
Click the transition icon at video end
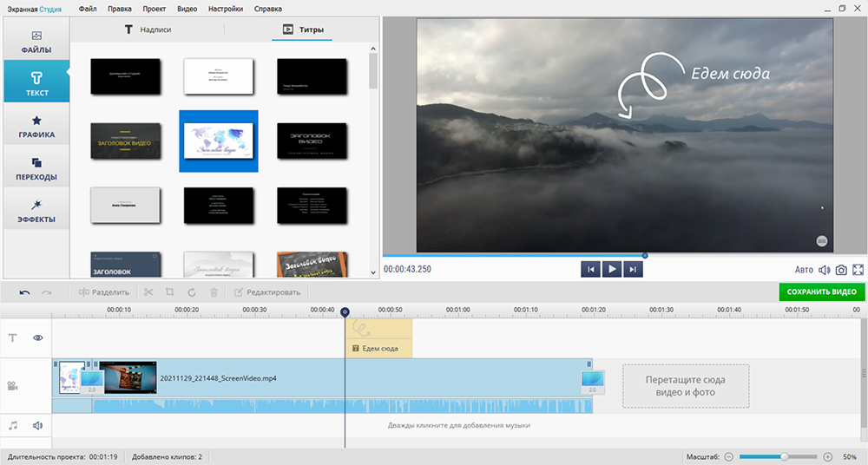click(x=592, y=382)
